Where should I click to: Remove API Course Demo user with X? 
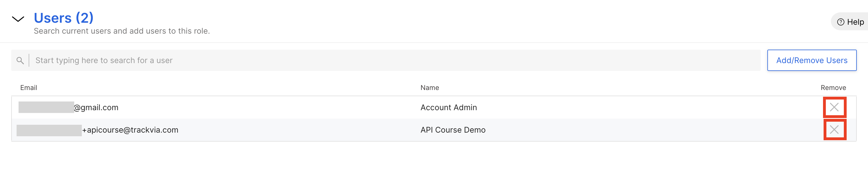click(834, 130)
